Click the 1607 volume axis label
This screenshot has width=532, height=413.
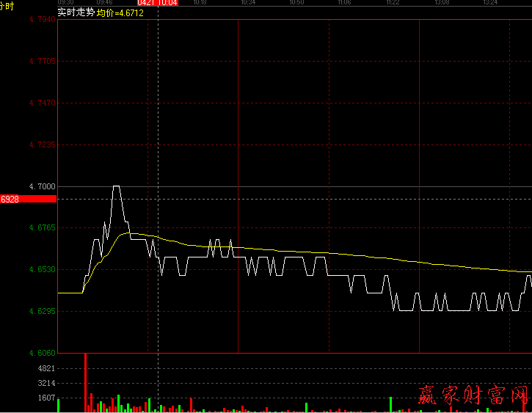click(46, 398)
